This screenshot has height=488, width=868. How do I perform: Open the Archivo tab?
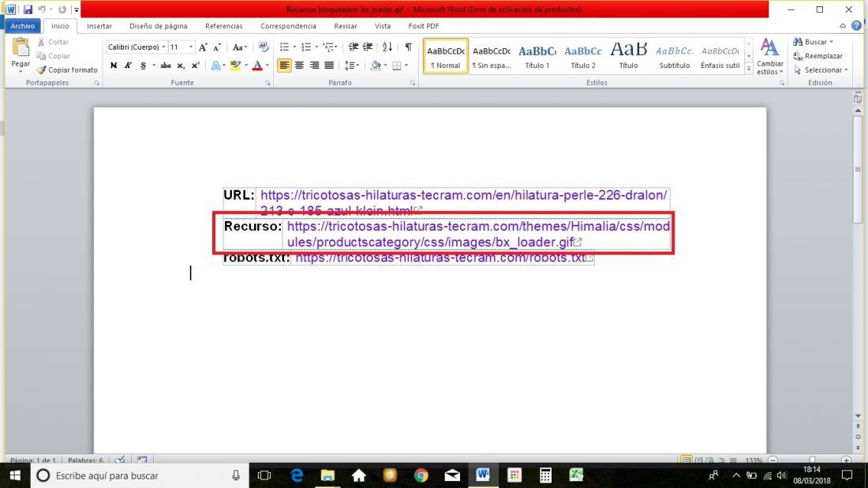pos(23,26)
